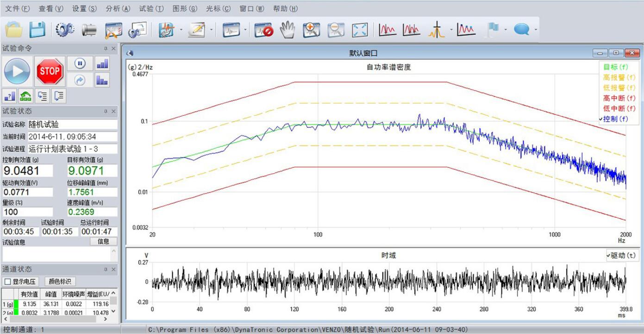Viewport: 644px width, 334px height.
Task: Toggle the 驱动(t) trace in time-domain legend
Action: (623, 255)
